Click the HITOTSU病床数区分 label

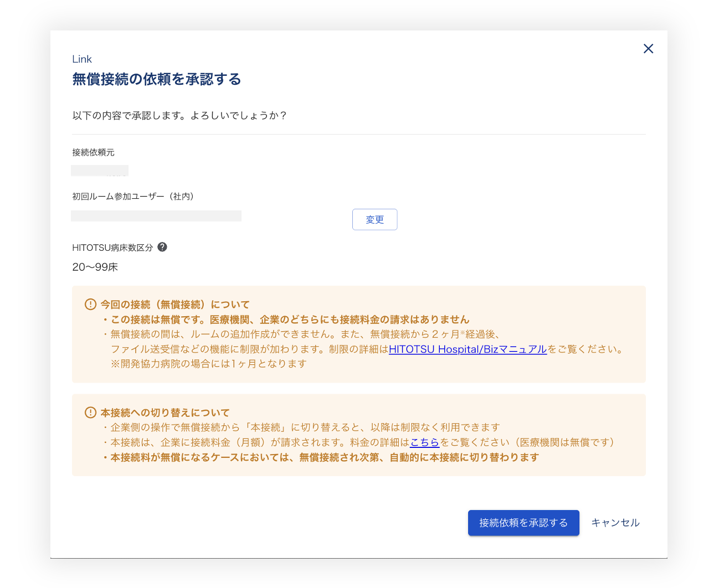click(112, 247)
